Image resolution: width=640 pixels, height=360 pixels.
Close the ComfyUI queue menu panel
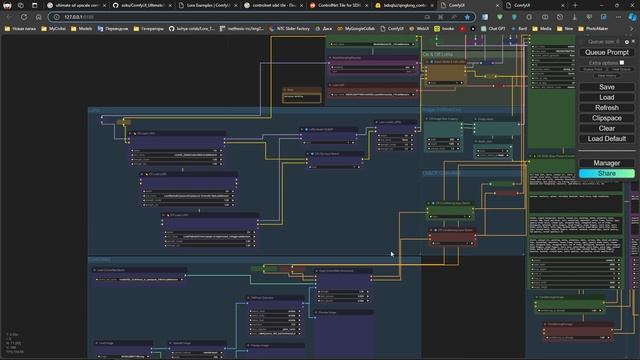coord(633,42)
